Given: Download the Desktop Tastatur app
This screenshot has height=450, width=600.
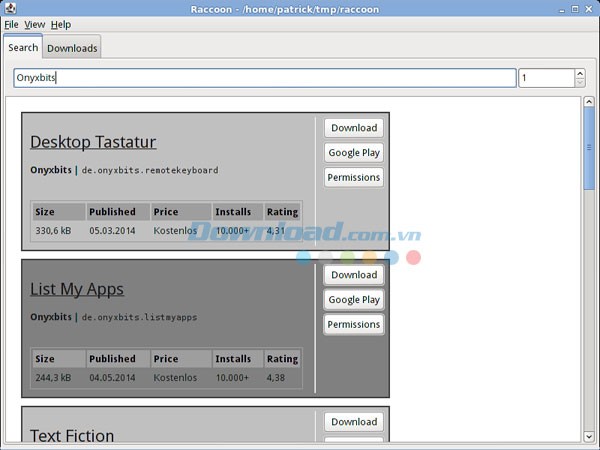Looking at the screenshot, I should click(354, 128).
